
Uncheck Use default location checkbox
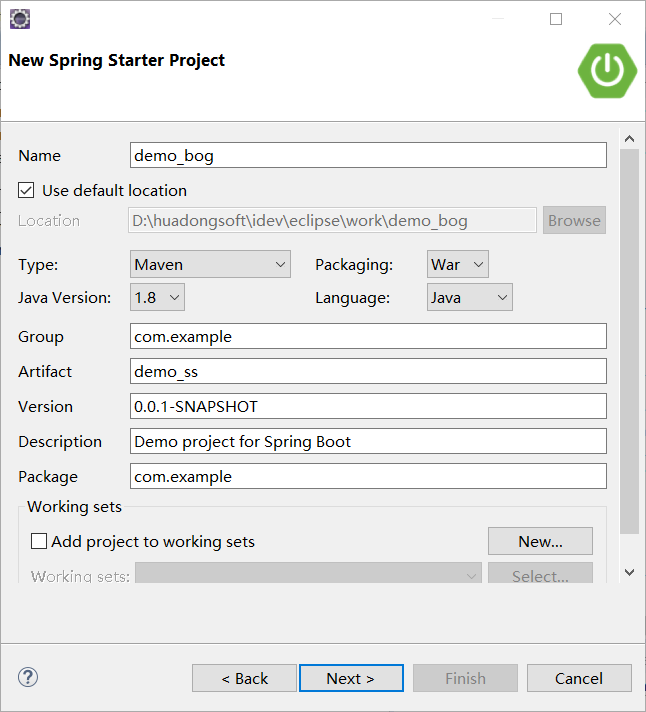pos(26,190)
